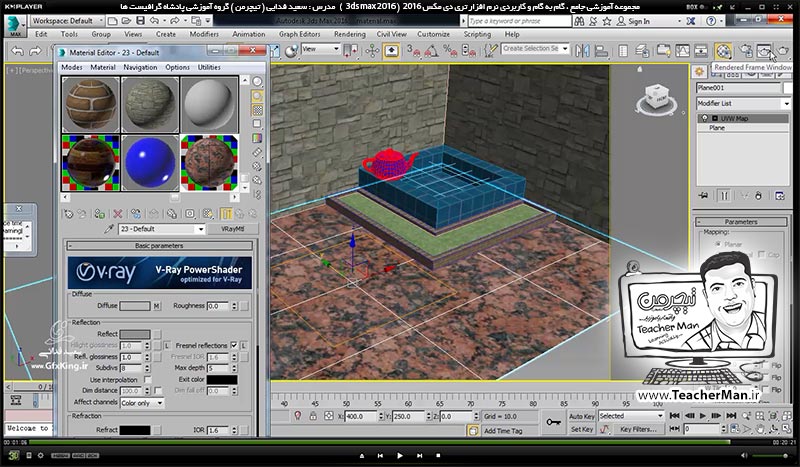The width and height of the screenshot is (800, 467).
Task: Toggle the Percent Snap icon
Action: [x=449, y=51]
